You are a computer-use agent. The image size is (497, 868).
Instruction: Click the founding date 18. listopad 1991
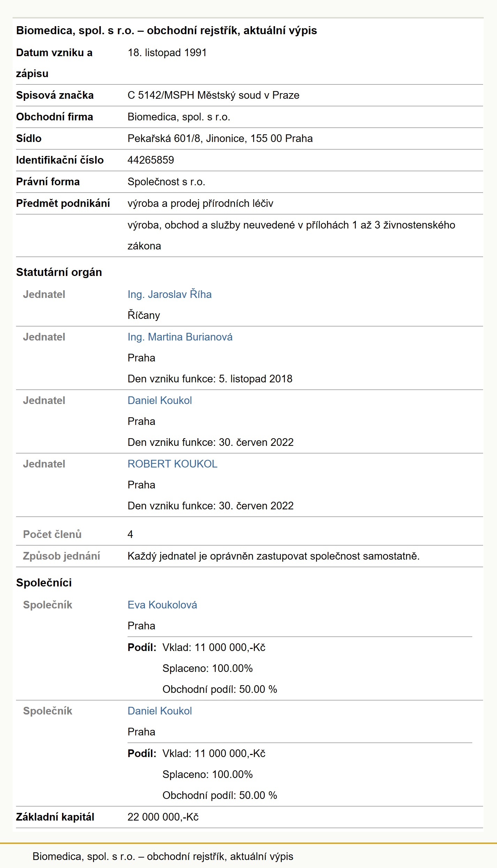pyautogui.click(x=167, y=53)
